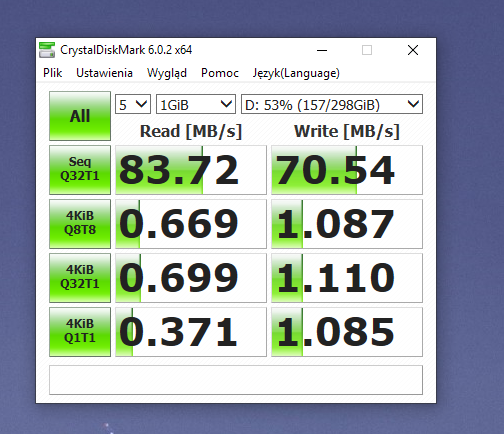Click the 4KiB Q8T8 write value 1.087
Viewport: 504px width, 434px height.
pyautogui.click(x=347, y=224)
